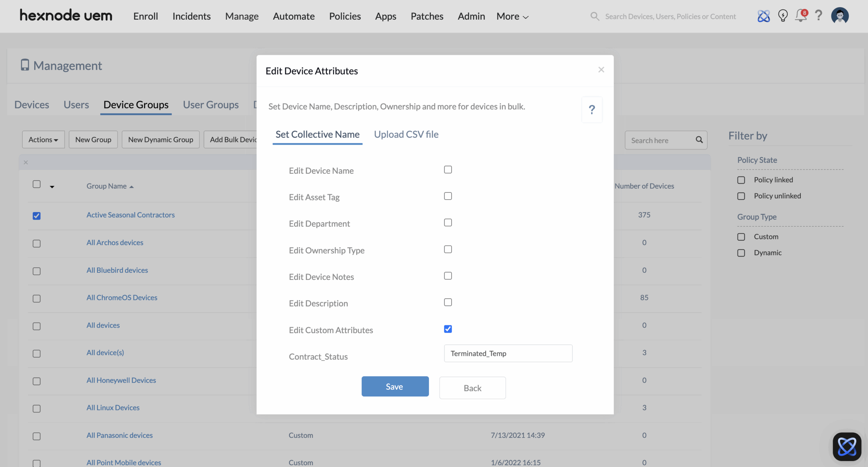This screenshot has width=868, height=467.
Task: Click the dialog help question mark icon
Action: [592, 110]
